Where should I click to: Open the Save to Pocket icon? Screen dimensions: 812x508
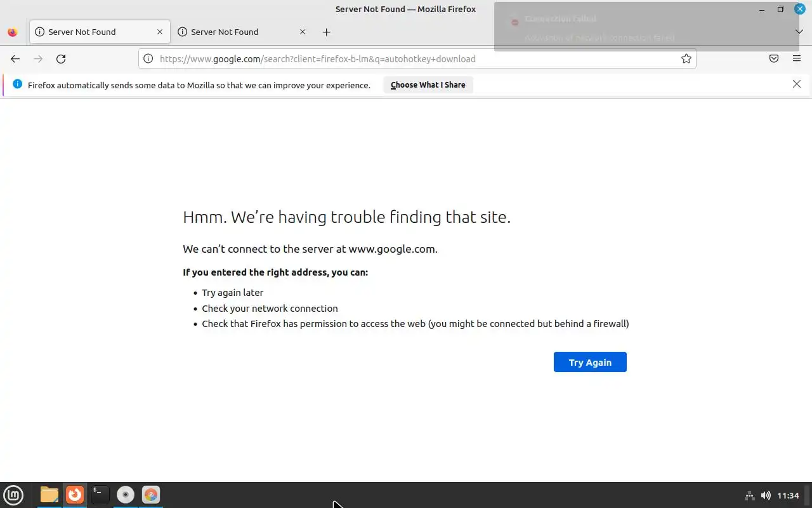[774, 58]
